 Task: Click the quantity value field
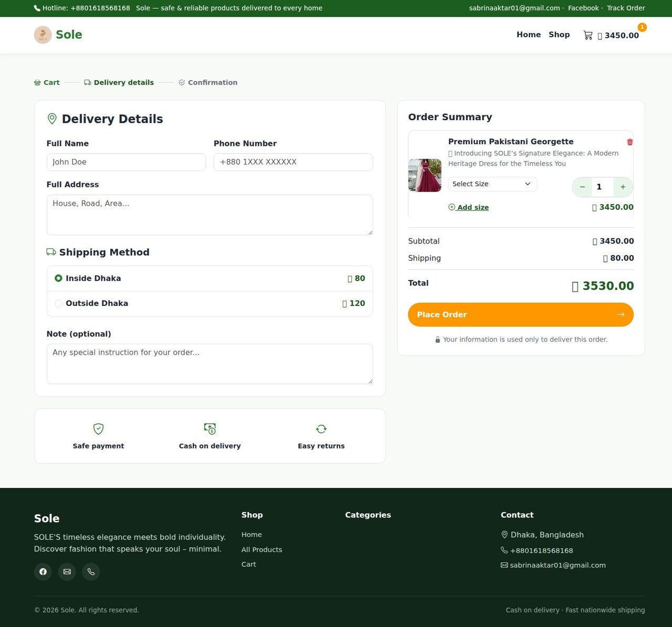pos(602,187)
